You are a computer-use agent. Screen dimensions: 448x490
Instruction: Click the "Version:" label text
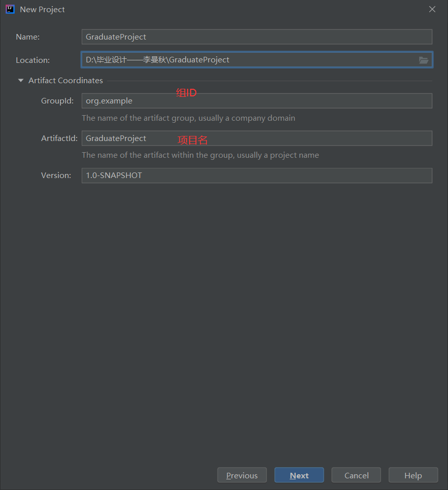tap(56, 176)
